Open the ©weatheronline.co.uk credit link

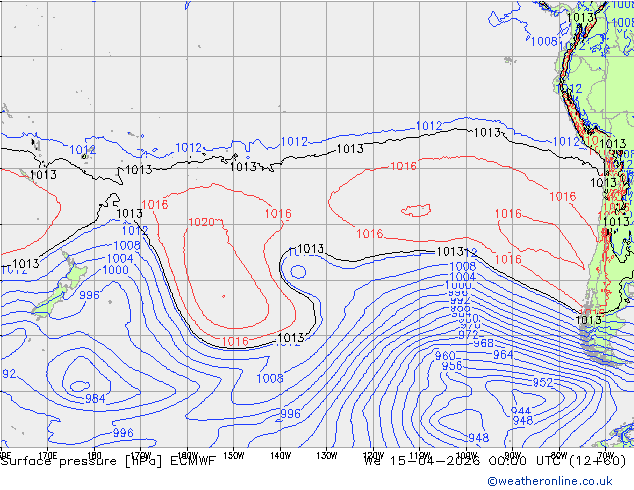click(550, 481)
